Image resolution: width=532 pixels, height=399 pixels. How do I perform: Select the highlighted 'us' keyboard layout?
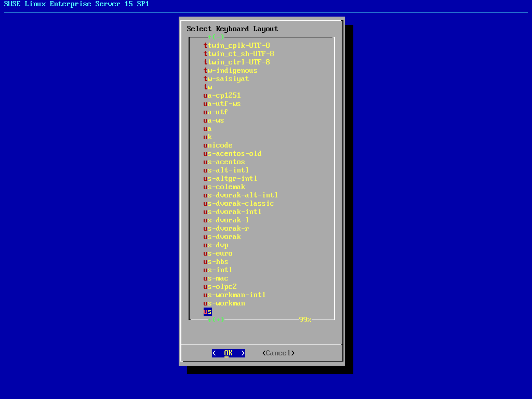pyautogui.click(x=208, y=312)
